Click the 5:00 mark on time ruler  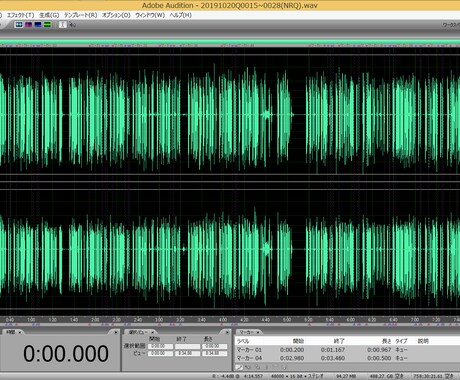[x=287, y=320]
